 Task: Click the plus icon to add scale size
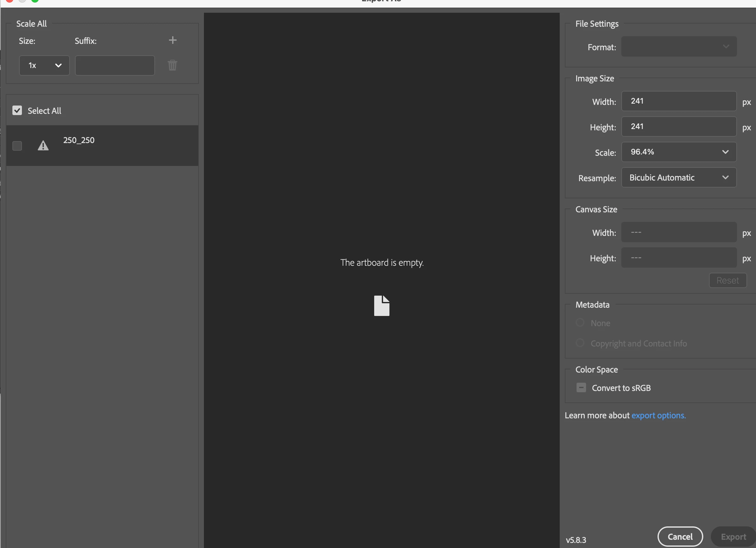[172, 40]
